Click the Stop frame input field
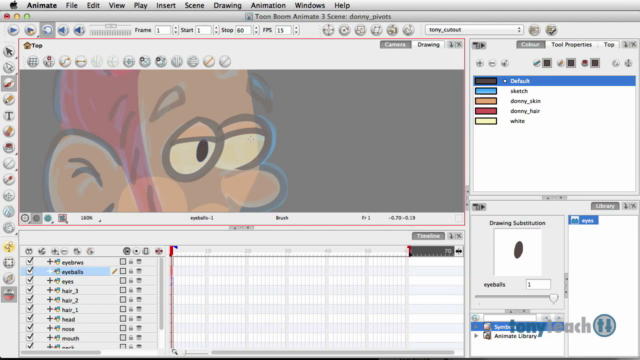This screenshot has height=360, width=640. pyautogui.click(x=243, y=30)
